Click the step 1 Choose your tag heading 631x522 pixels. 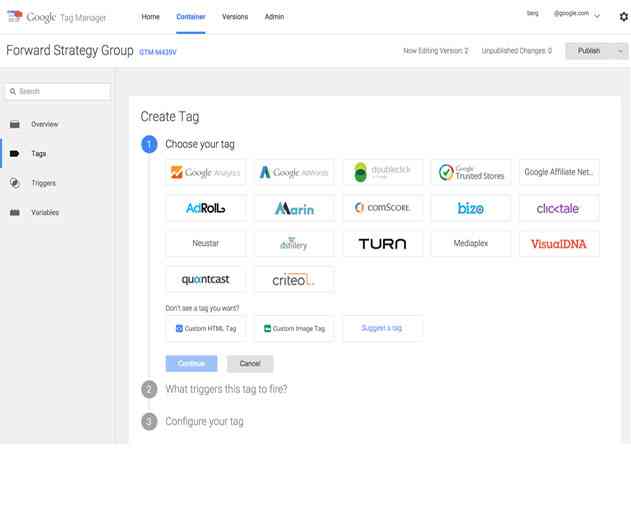click(x=200, y=144)
